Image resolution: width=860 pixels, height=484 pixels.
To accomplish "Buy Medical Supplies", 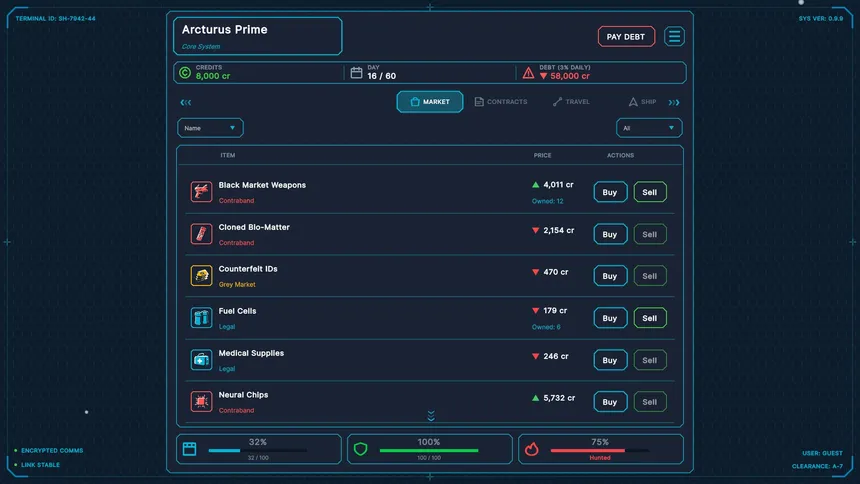I will click(610, 360).
